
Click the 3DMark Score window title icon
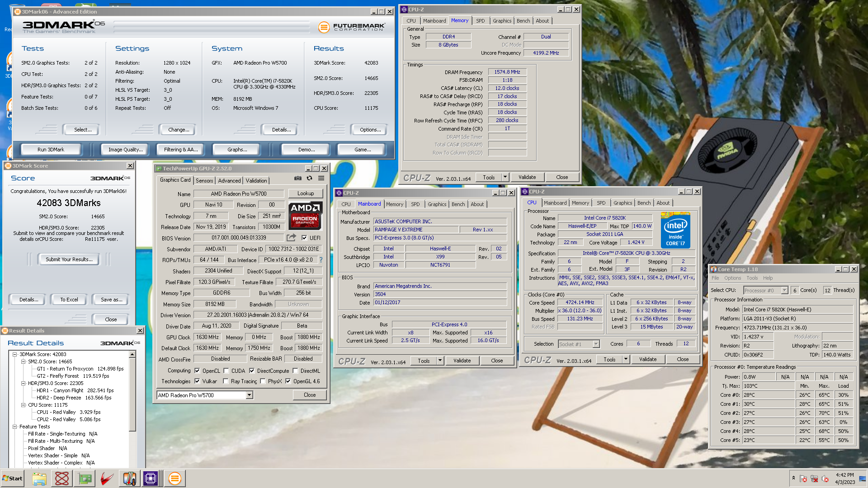8,166
